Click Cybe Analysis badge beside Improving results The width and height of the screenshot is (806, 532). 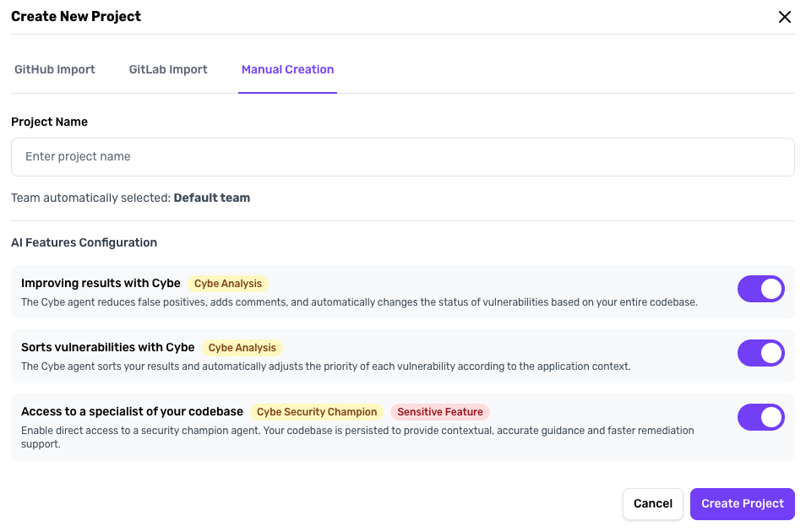[228, 284]
